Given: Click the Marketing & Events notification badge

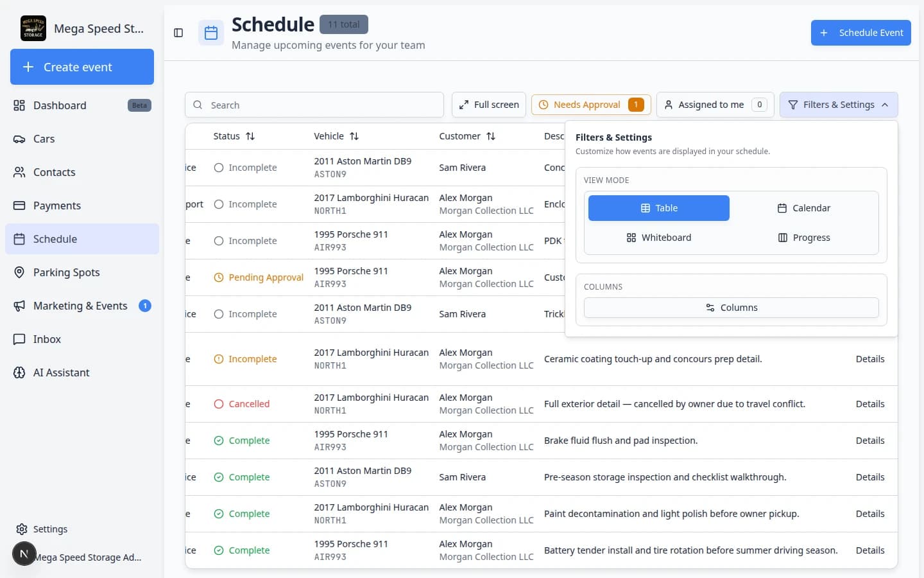Looking at the screenshot, I should 145,306.
